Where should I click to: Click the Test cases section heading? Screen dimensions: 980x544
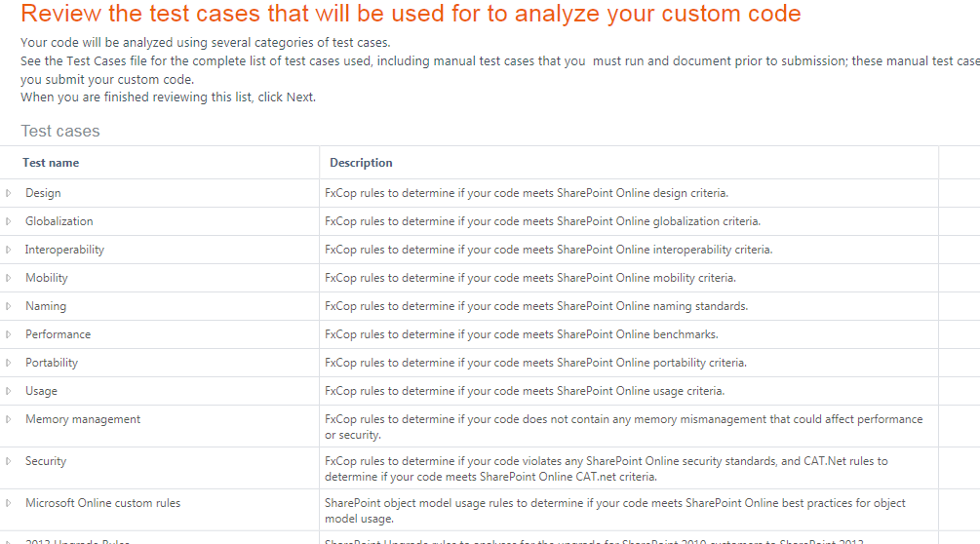coord(60,131)
